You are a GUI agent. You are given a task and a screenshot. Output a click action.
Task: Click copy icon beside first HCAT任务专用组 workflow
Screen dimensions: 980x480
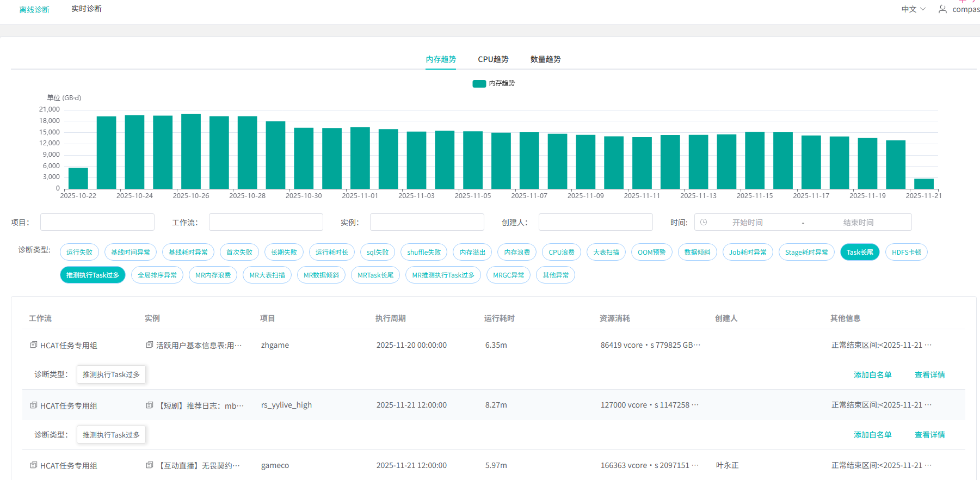pos(34,345)
